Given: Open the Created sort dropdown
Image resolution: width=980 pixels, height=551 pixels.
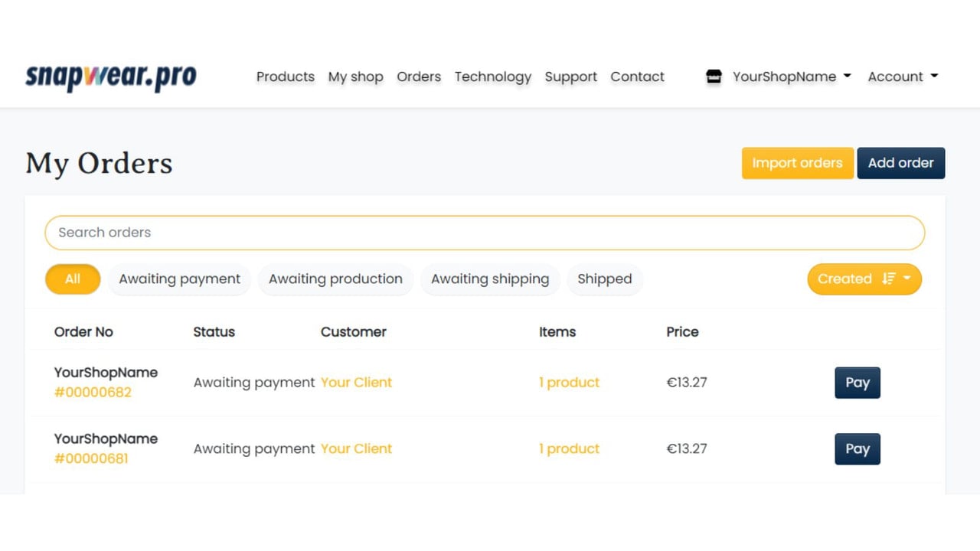Looking at the screenshot, I should pyautogui.click(x=864, y=279).
